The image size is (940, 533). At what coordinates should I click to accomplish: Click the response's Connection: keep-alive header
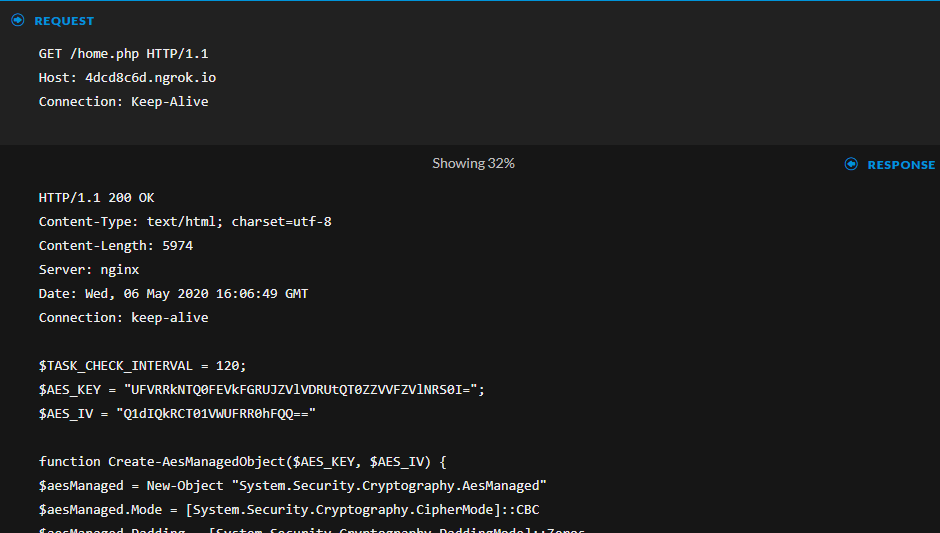pyautogui.click(x=123, y=318)
